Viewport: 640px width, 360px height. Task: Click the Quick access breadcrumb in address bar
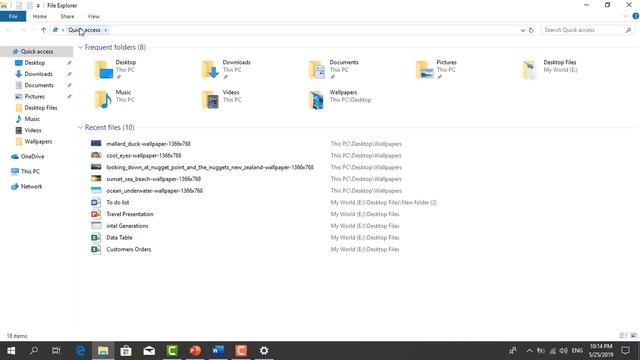pyautogui.click(x=84, y=30)
